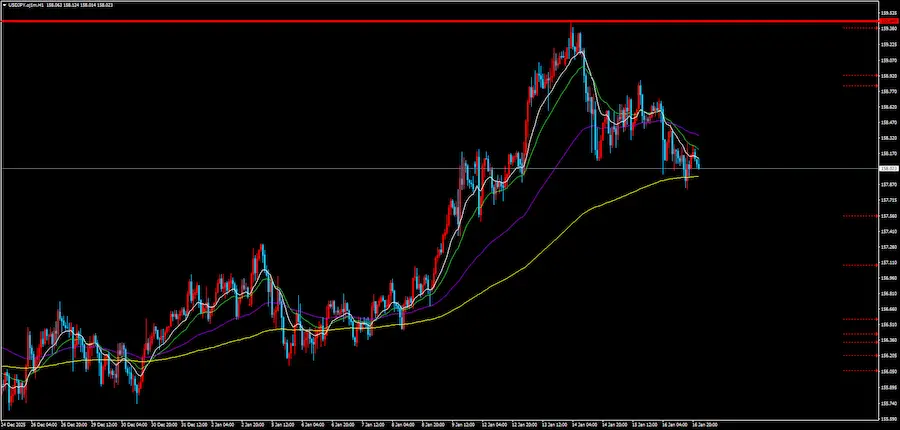Viewport: 900px width, 430px height.
Task: Click the red dotted level marker near 158.920
Action: pos(858,75)
